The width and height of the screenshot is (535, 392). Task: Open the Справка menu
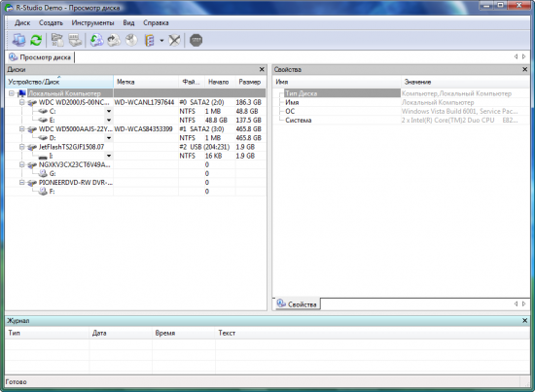156,22
